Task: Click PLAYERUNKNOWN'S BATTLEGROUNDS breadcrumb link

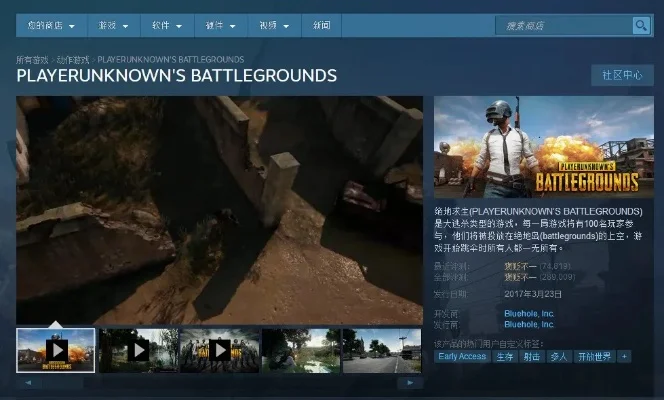Action: [171, 60]
